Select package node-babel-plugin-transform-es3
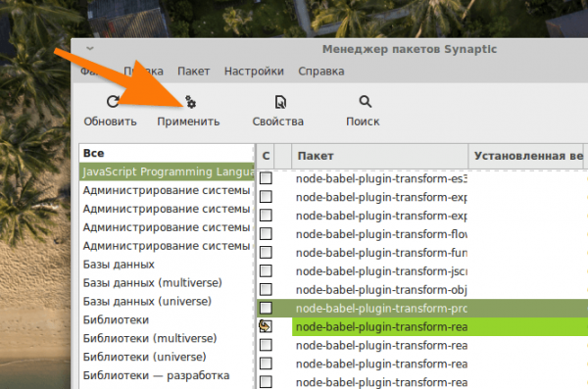The image size is (588, 389). [381, 178]
